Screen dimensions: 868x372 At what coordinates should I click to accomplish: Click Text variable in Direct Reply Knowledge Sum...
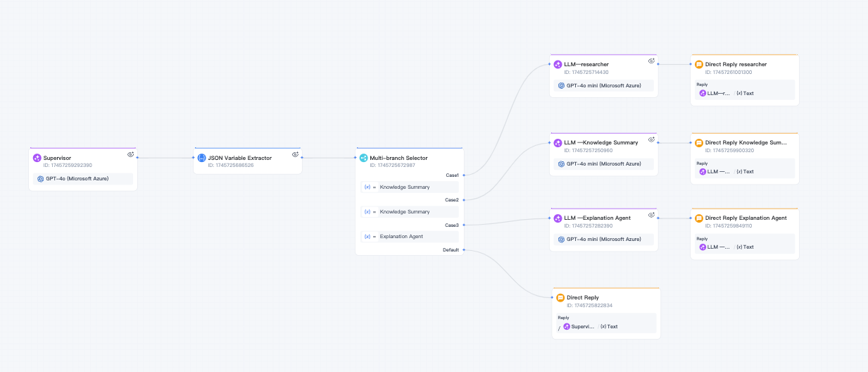[745, 171]
